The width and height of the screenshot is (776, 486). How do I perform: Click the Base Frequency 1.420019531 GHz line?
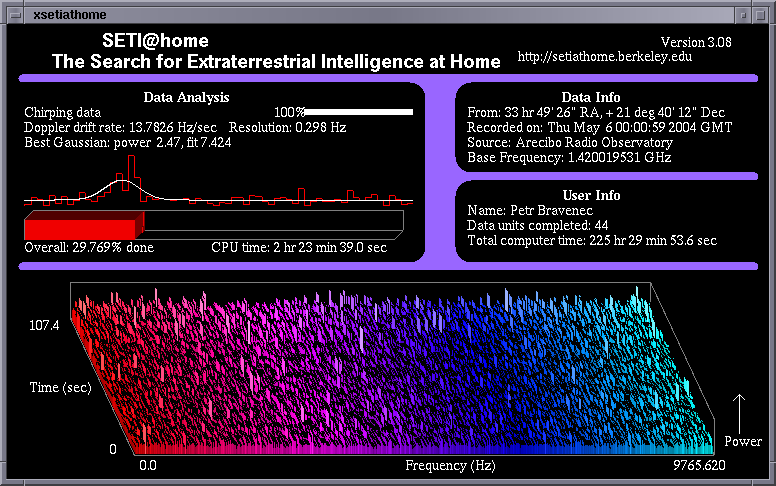tap(569, 157)
